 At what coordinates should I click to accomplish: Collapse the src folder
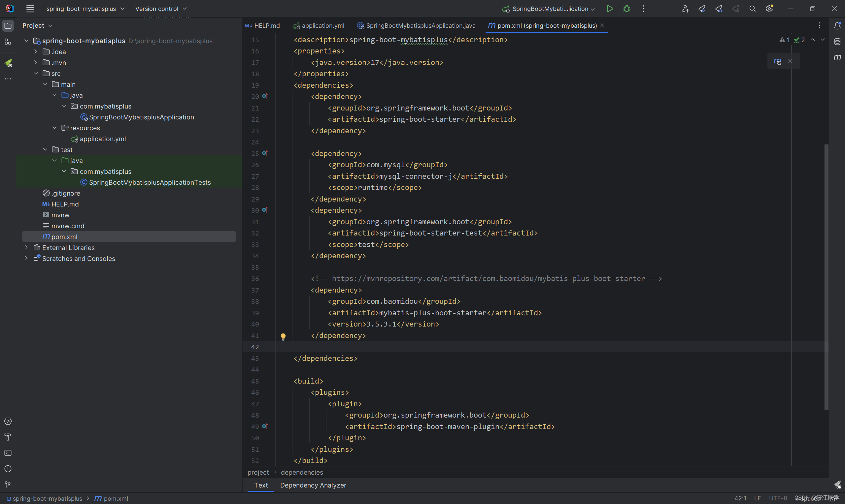tap(35, 73)
